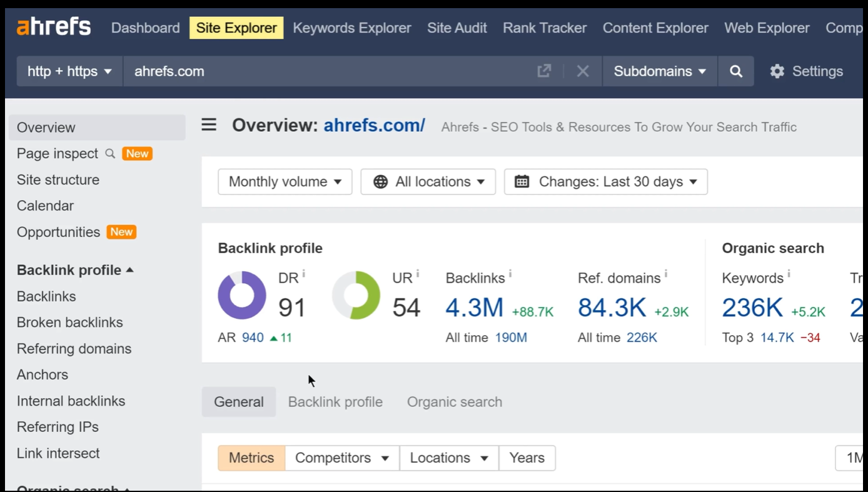Open Web Explorer
Viewport: 868px width, 492px height.
767,28
